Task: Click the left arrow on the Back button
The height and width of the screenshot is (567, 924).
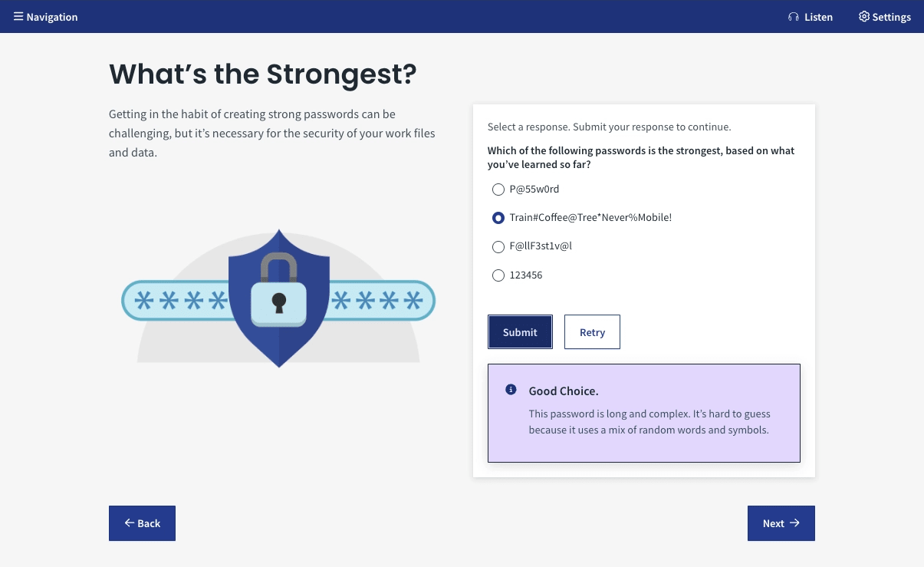Action: (x=130, y=522)
